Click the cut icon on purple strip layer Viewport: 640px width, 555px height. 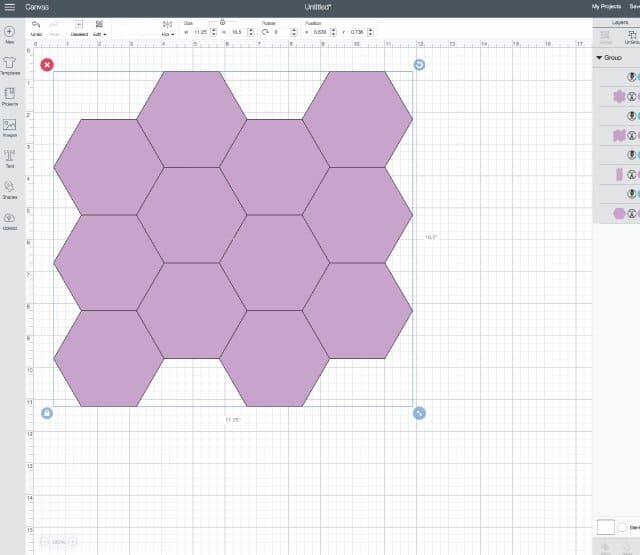(x=631, y=175)
